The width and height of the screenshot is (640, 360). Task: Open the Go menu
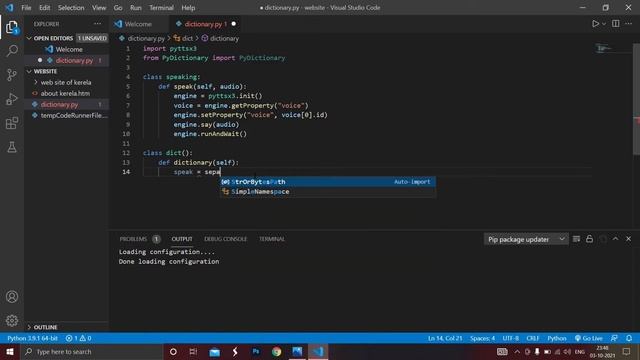tap(118, 7)
